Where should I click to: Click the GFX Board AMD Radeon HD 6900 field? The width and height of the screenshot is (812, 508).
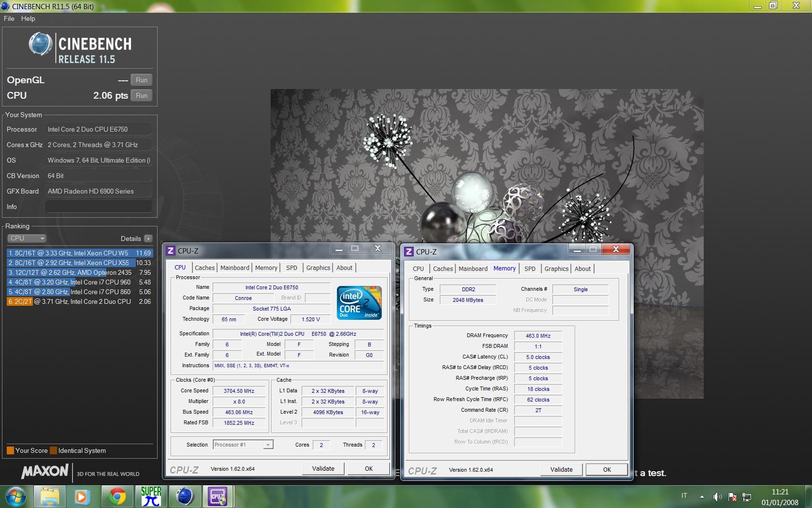click(99, 191)
